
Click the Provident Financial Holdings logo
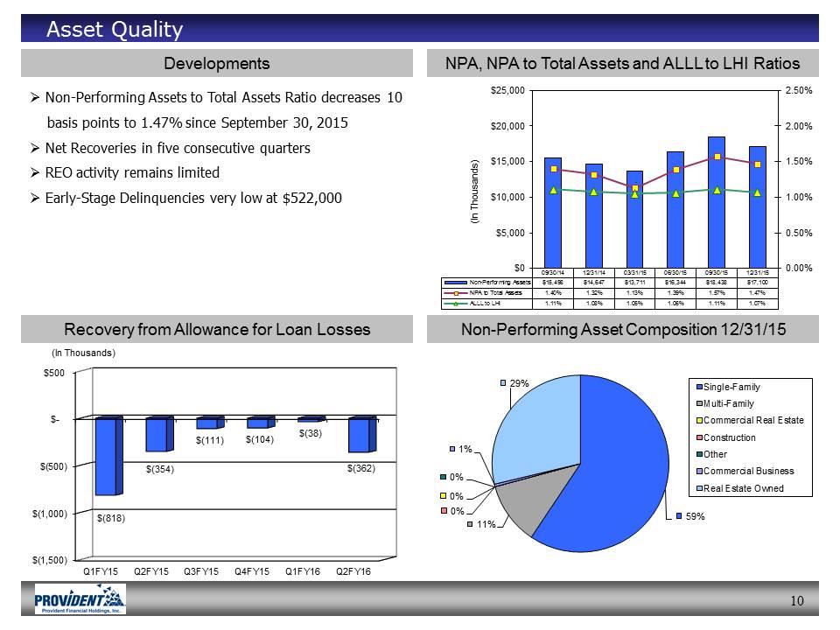tap(80, 598)
